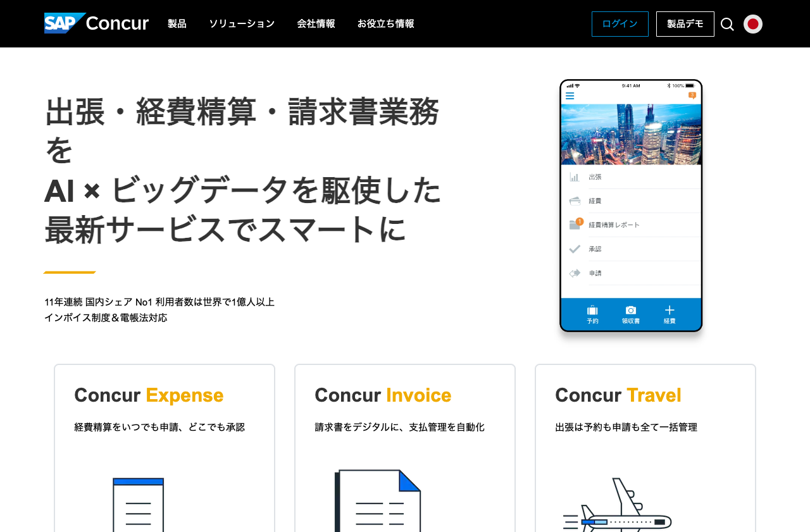Open the notification badge in the app mockup
This screenshot has height=532, width=810.
point(692,94)
